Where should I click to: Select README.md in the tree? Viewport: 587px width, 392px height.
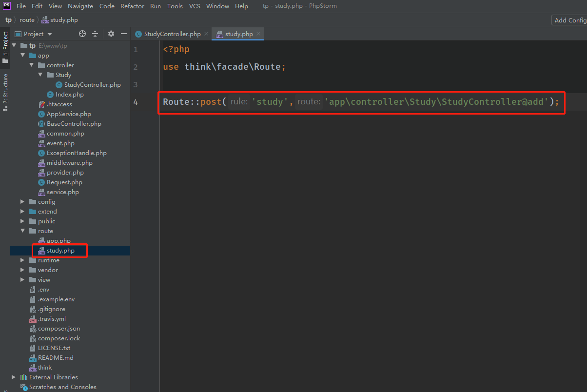pos(51,357)
